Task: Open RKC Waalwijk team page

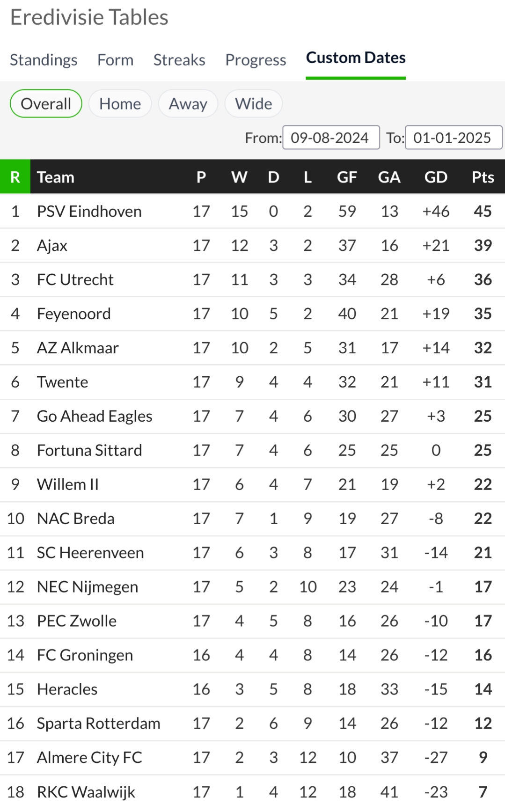Action: coord(86,792)
